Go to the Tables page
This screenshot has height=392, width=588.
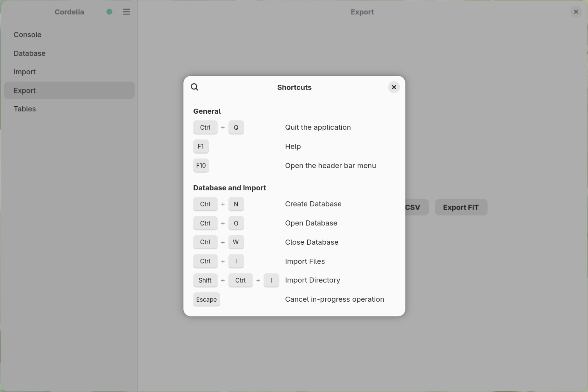tap(69, 109)
